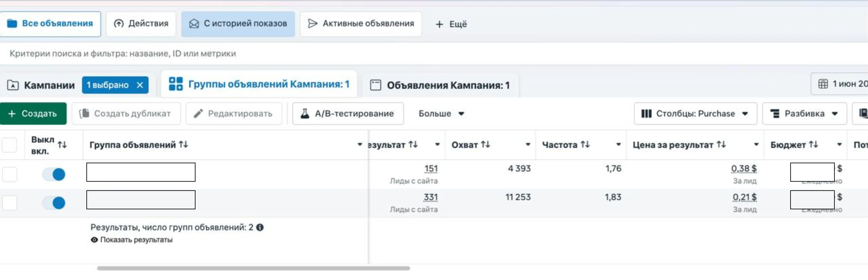Click the upload arrow icon in 'Действия'
The image size is (868, 280).
pos(119,24)
